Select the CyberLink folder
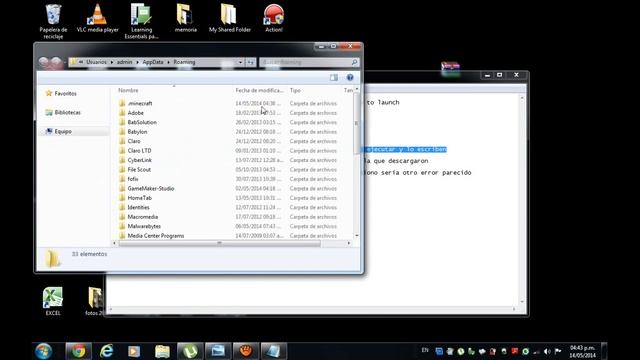The height and width of the screenshot is (360, 640). click(x=140, y=160)
